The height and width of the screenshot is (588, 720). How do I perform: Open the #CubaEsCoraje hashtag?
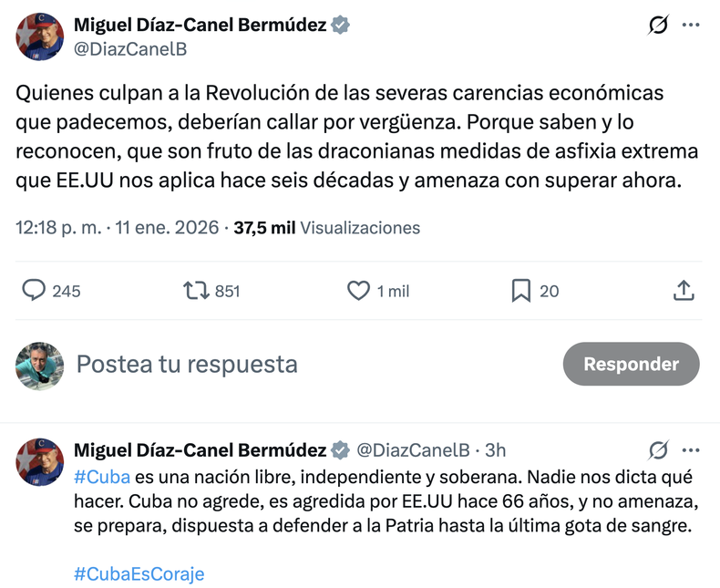click(x=139, y=573)
